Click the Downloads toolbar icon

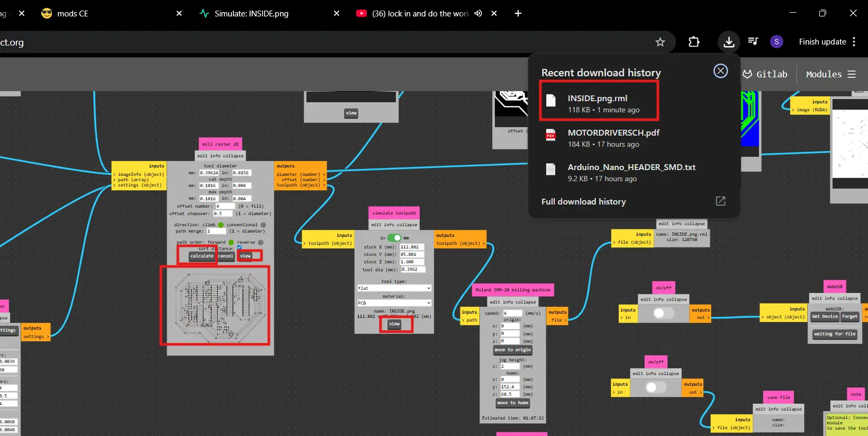pyautogui.click(x=729, y=42)
